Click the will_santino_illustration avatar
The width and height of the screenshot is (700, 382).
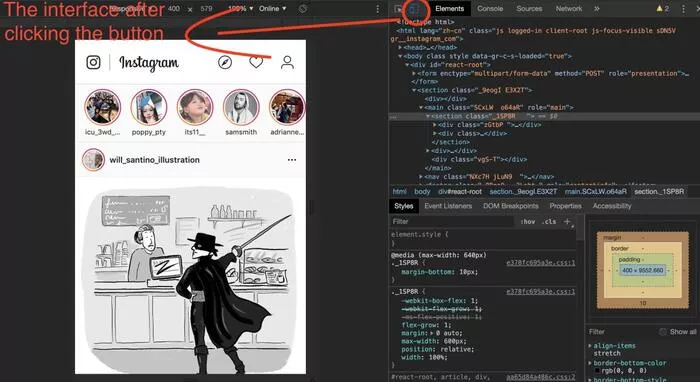[93, 160]
